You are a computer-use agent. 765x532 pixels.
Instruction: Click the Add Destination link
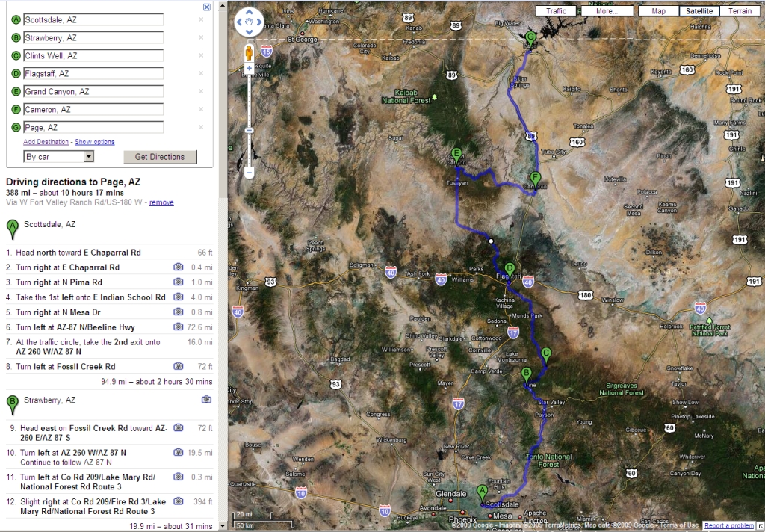pyautogui.click(x=46, y=142)
